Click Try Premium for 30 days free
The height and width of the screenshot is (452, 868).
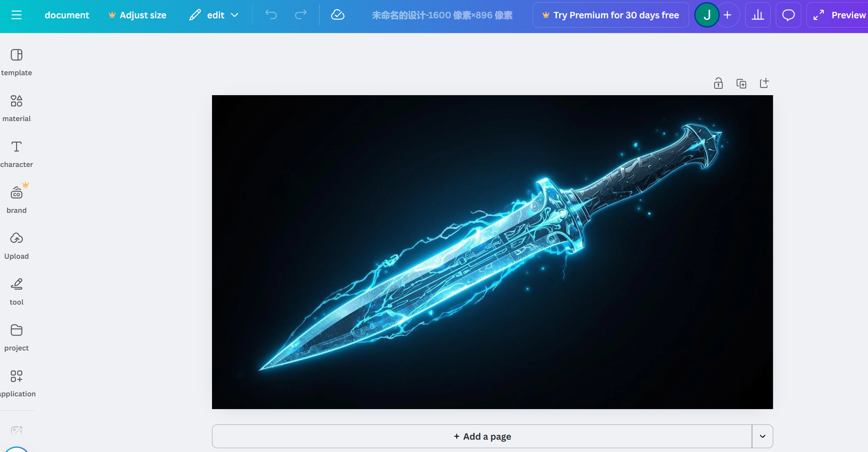pyautogui.click(x=611, y=15)
